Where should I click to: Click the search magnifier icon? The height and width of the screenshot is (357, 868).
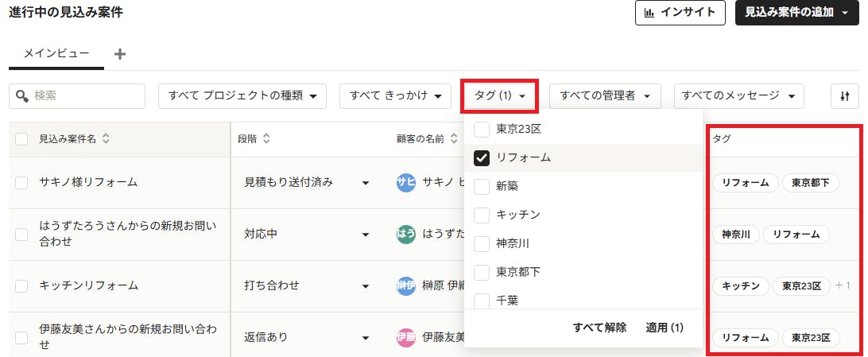22,96
